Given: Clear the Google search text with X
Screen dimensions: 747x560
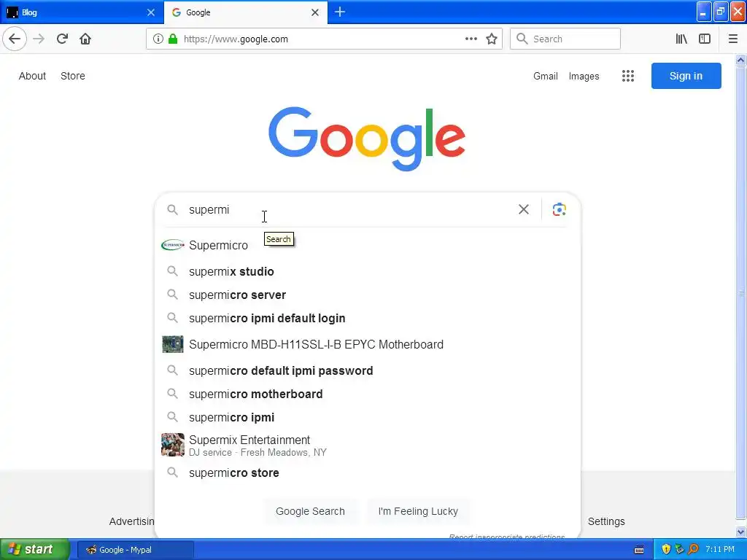Looking at the screenshot, I should [x=524, y=209].
